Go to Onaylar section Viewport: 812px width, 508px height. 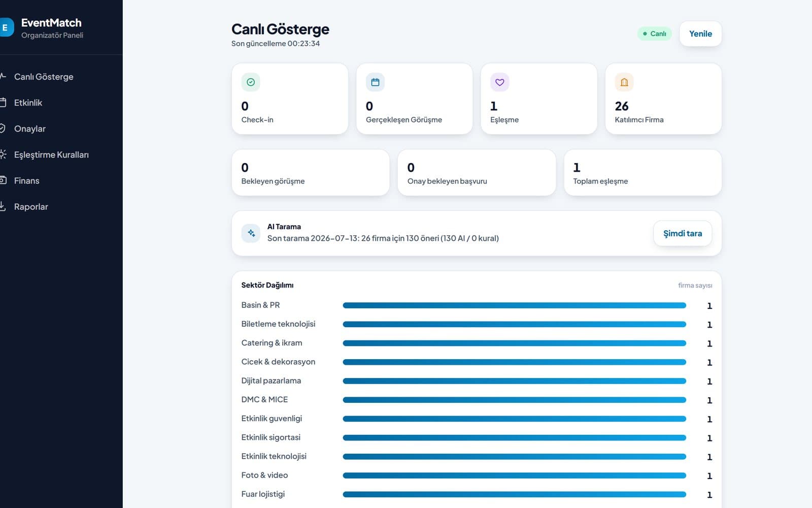[x=30, y=129]
